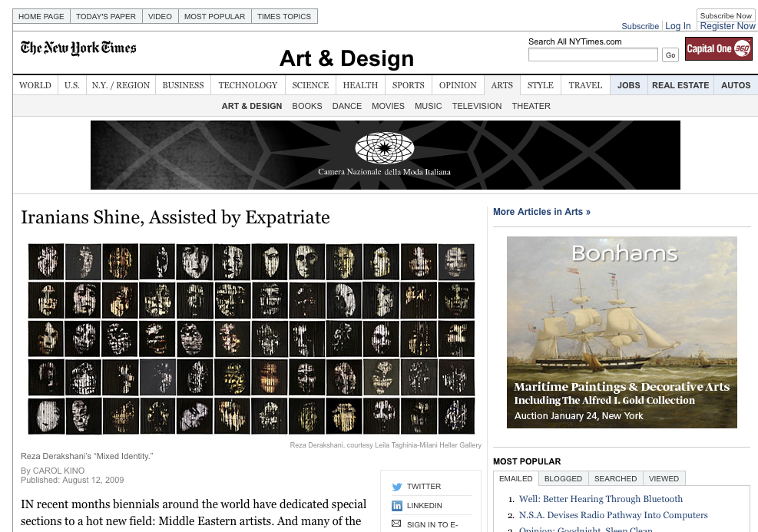
Task: Click the Twitter share label
Action: coord(424,487)
